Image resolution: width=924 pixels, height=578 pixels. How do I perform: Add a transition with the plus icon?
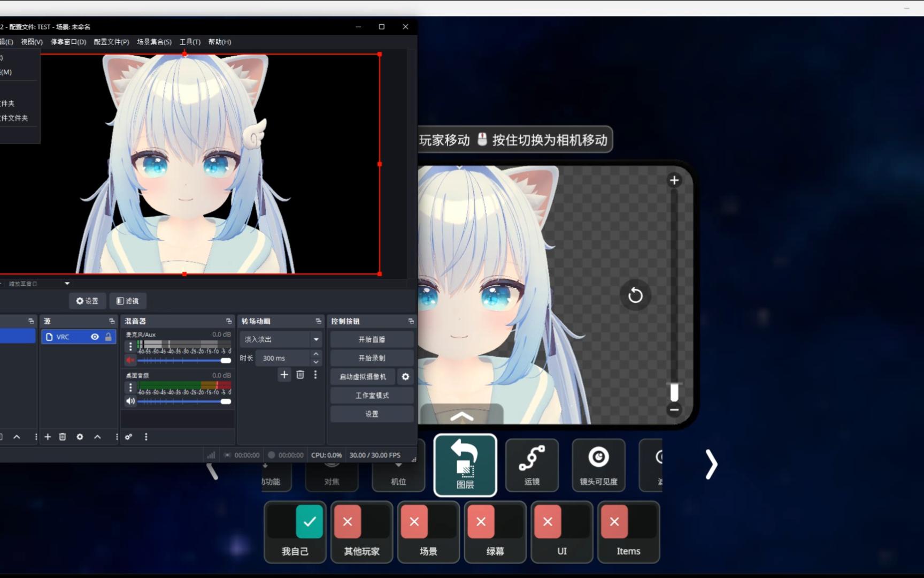tap(284, 375)
